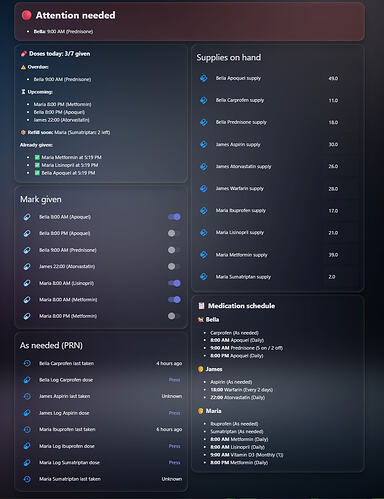The image size is (384, 499).
Task: Click pill icon for Bella Log Carprofen dose
Action: point(27,380)
